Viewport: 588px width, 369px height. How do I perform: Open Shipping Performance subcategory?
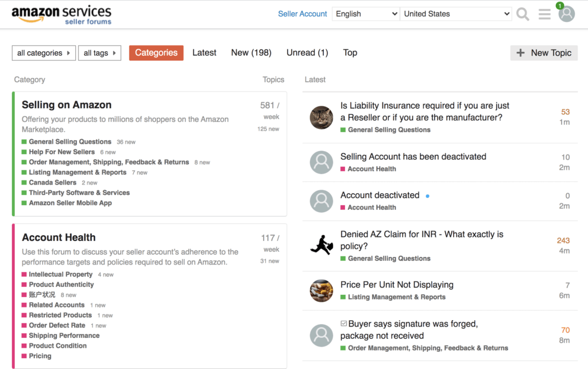[x=64, y=335]
